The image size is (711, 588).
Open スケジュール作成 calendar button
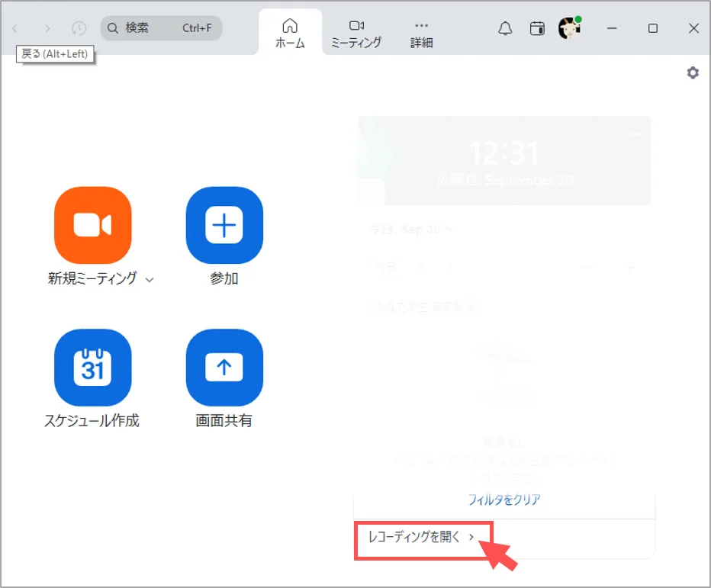click(93, 368)
